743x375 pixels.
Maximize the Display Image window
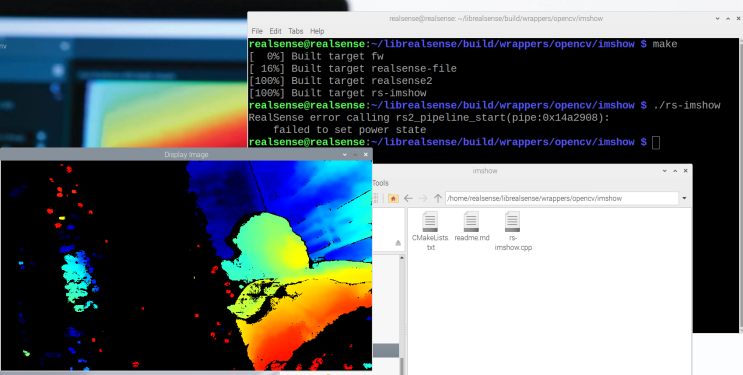355,155
